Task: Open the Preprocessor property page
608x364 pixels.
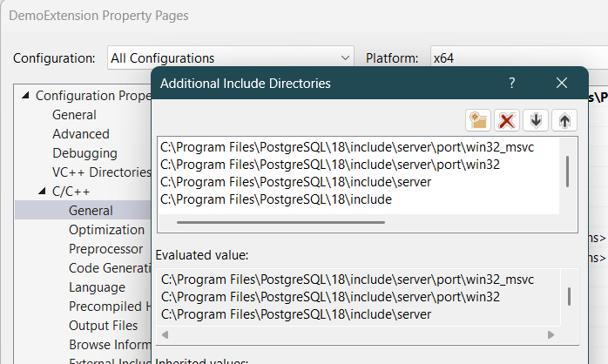Action: 105,249
